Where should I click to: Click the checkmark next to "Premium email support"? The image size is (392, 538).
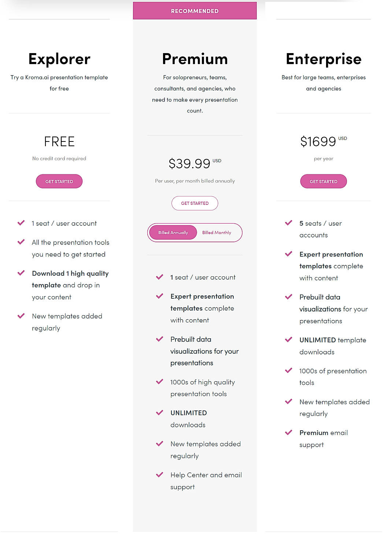288,432
